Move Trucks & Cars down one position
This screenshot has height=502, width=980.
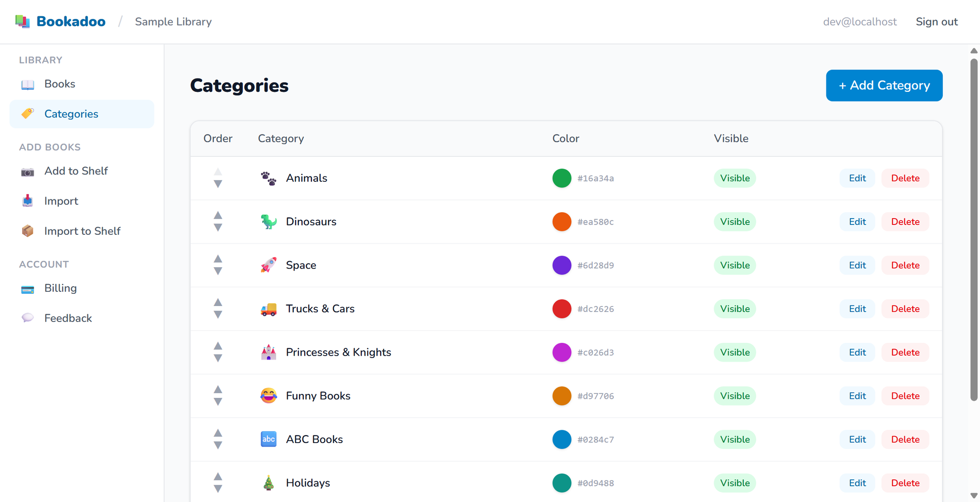tap(218, 315)
